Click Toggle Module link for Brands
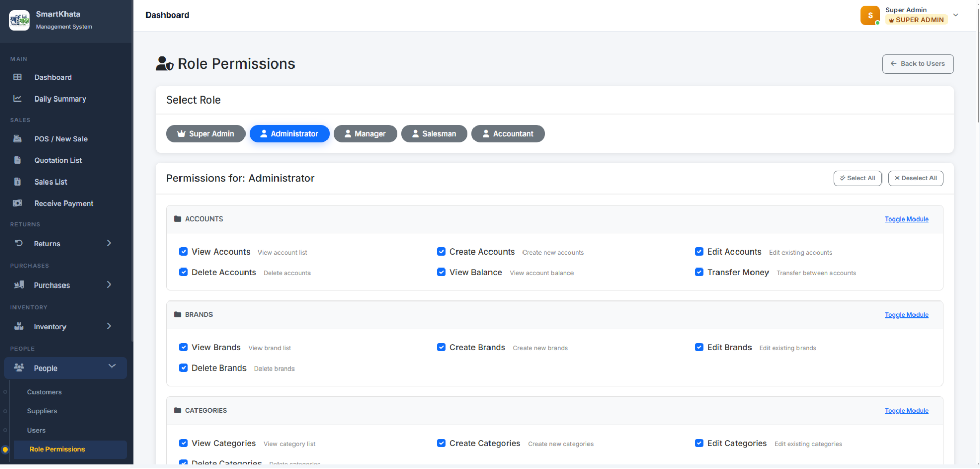 point(906,315)
